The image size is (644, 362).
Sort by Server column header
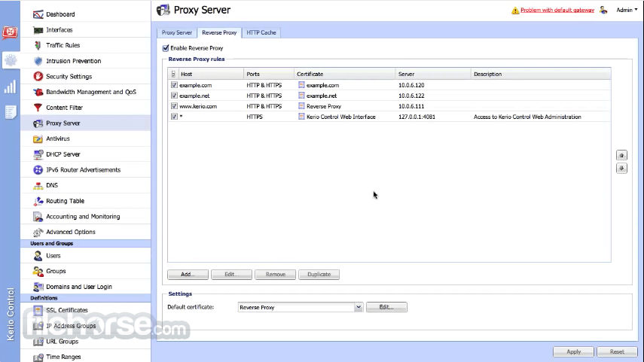433,75
